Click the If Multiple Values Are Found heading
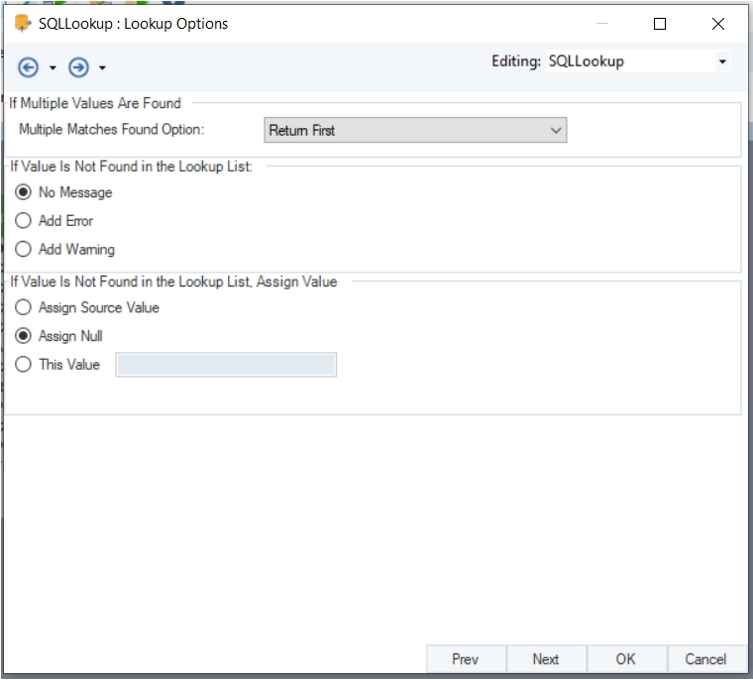753x680 pixels. point(95,103)
